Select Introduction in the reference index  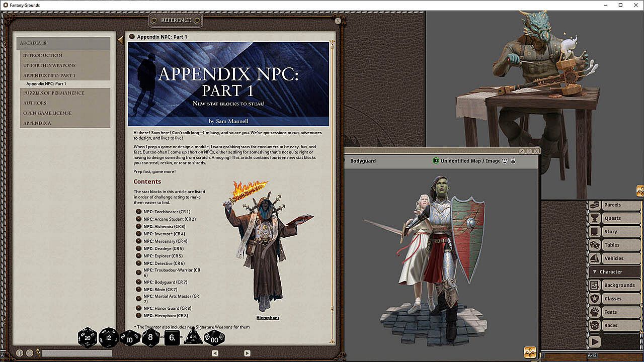tap(43, 55)
